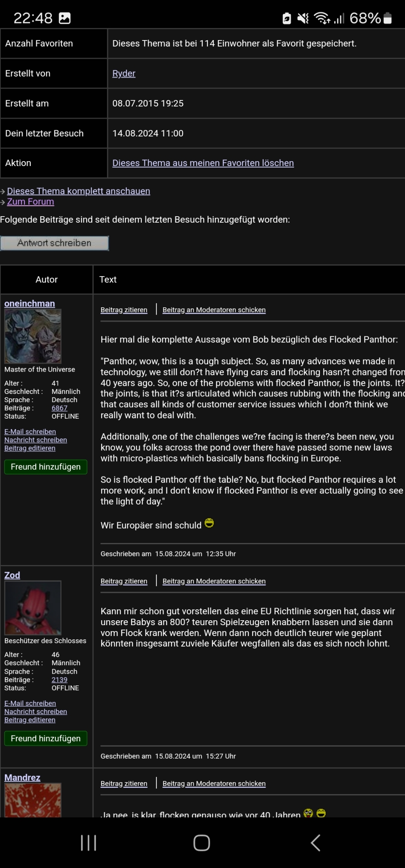
Task: Select the 'Beschützer des Schlosses' rank text
Action: coord(45,640)
